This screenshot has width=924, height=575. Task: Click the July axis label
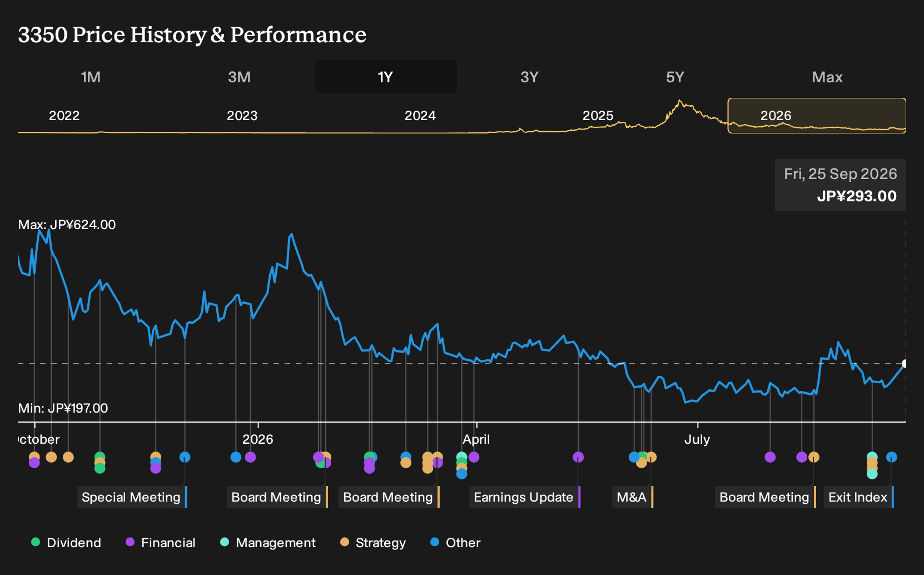(x=697, y=439)
